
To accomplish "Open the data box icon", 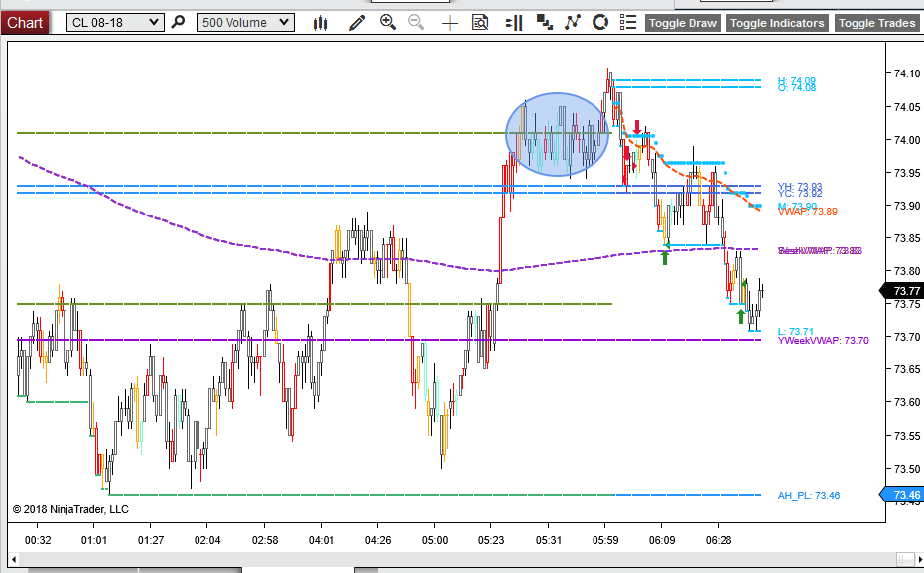I will tap(480, 23).
